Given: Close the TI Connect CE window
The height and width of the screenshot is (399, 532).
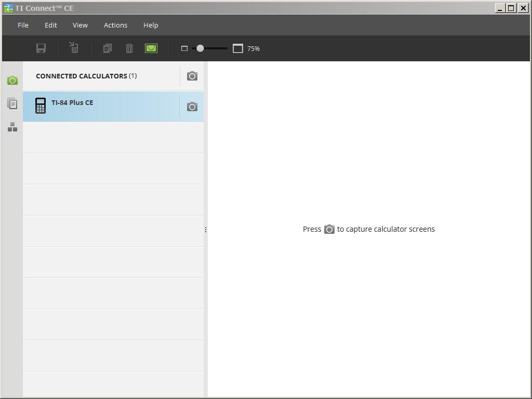Looking at the screenshot, I should tap(523, 8).
